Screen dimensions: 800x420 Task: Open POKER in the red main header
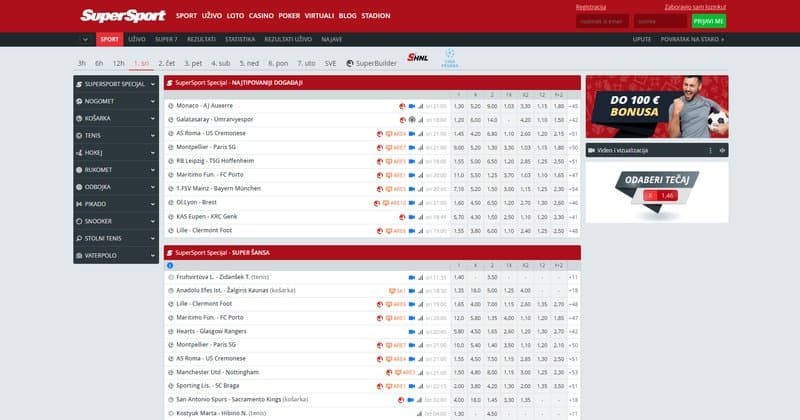(289, 16)
